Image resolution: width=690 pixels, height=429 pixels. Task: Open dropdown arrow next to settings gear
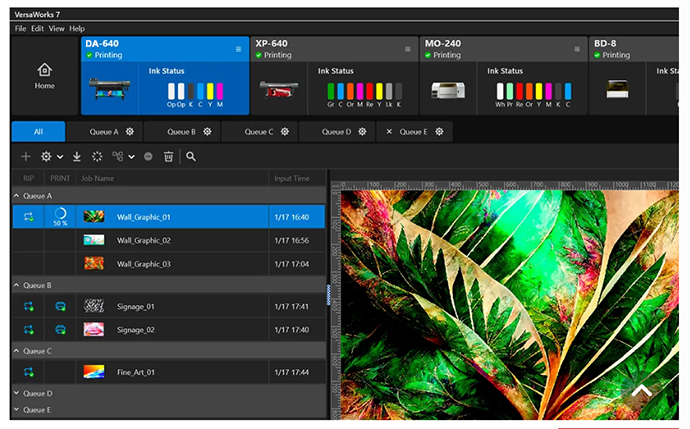[60, 157]
